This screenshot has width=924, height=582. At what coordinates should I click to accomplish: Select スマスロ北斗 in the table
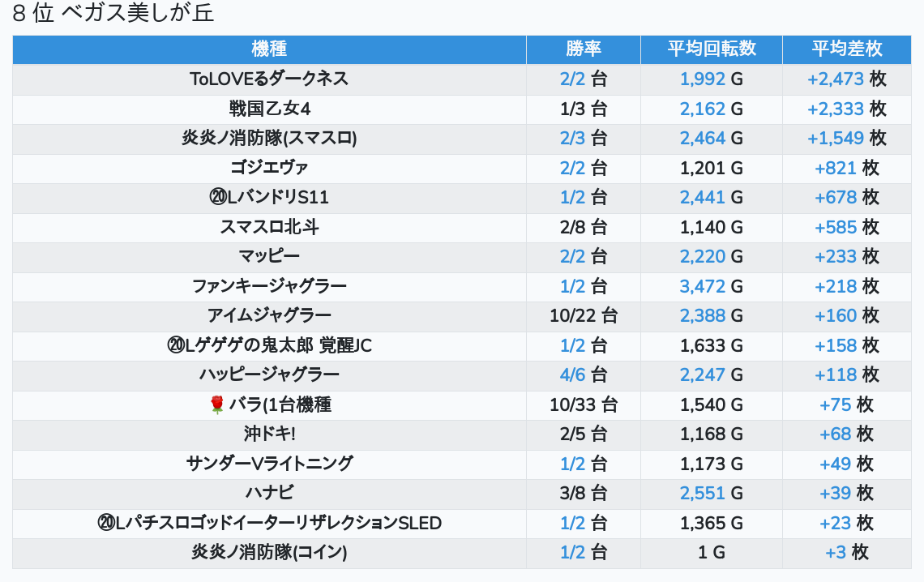(x=269, y=227)
